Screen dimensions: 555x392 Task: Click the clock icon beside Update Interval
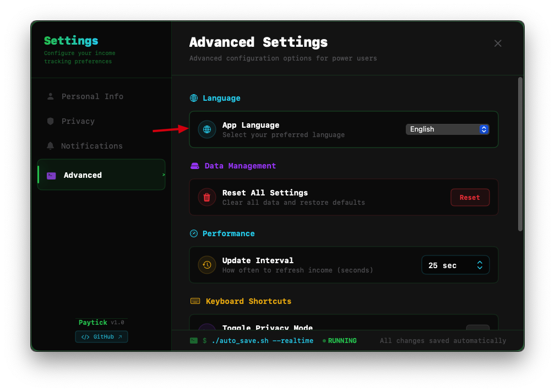click(206, 265)
